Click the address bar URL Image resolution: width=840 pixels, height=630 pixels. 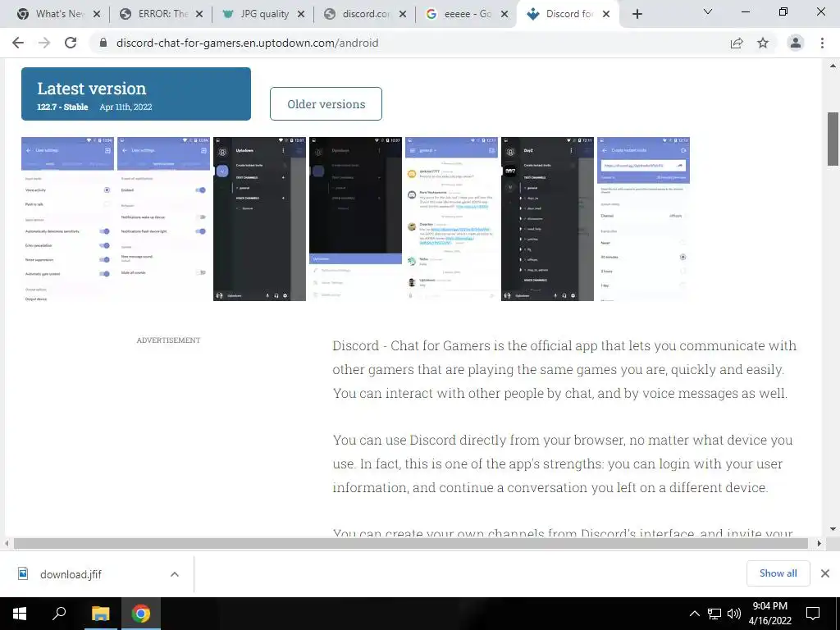point(248,43)
